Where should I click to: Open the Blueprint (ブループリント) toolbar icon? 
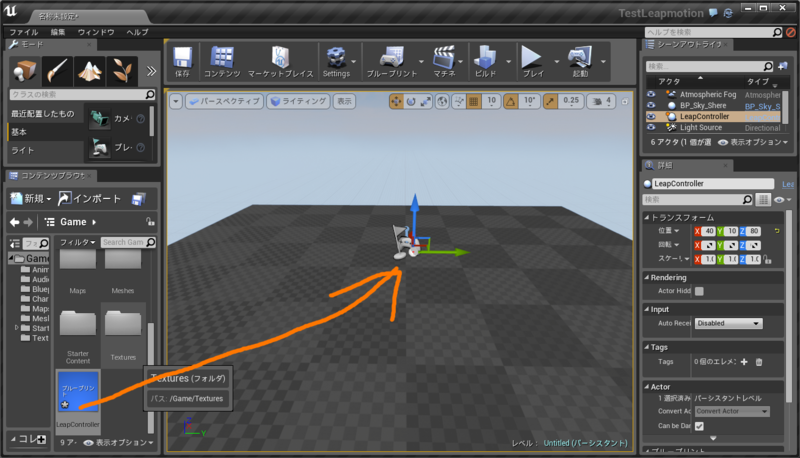point(392,61)
